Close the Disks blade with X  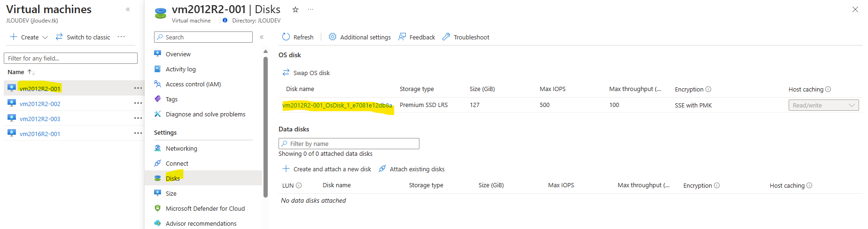855,9
